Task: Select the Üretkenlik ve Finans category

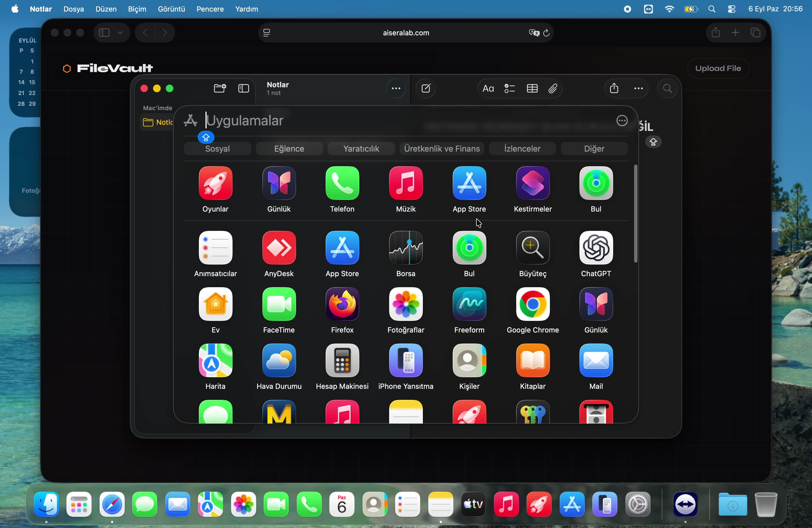Action: point(442,149)
